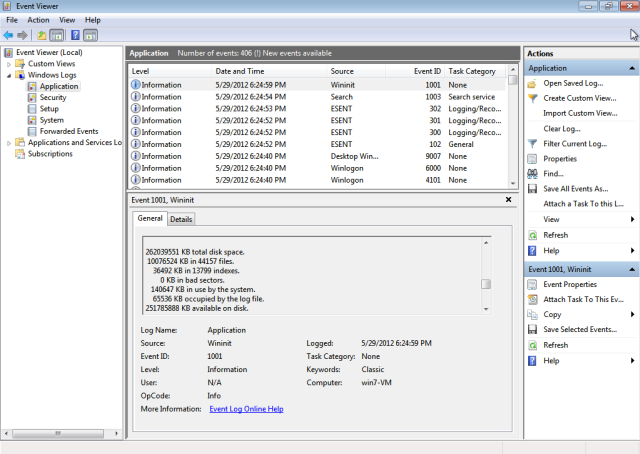
Task: Open the Event Log Online Help link
Action: coord(246,409)
